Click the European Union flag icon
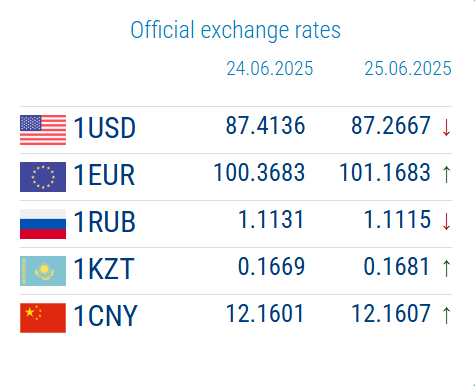The width and height of the screenshot is (475, 386). pos(43,177)
